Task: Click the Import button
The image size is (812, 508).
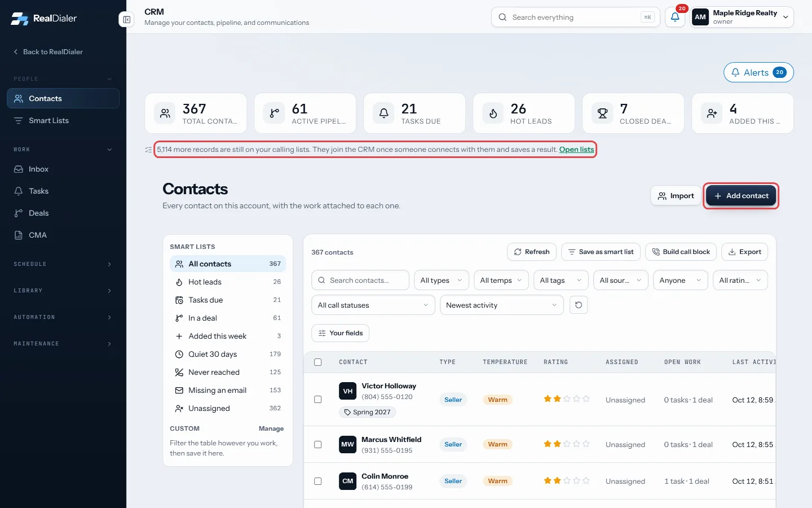Action: click(x=676, y=196)
